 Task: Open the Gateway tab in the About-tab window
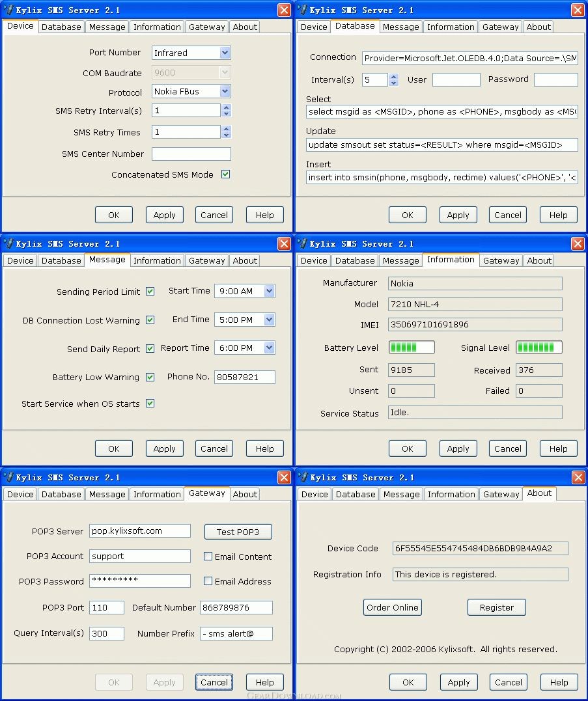coord(501,495)
